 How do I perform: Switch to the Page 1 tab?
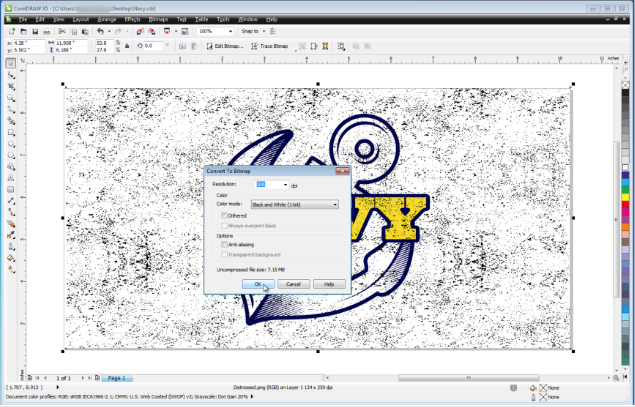(117, 378)
